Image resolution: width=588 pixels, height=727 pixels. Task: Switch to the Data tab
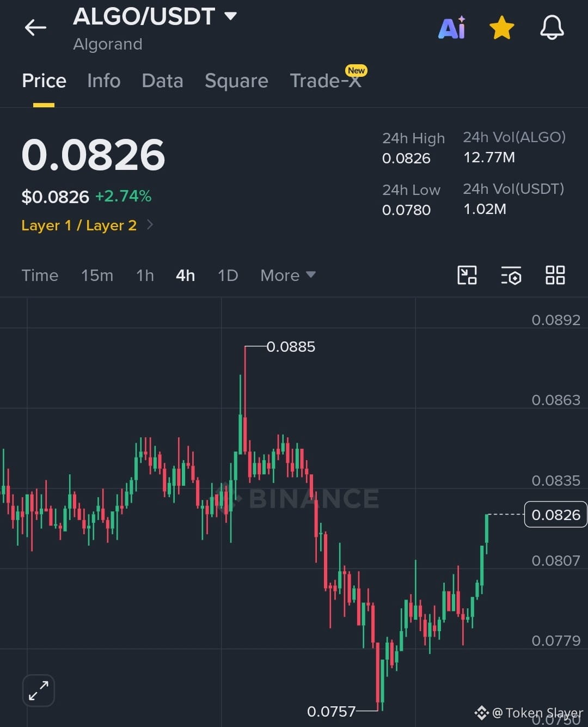(x=162, y=81)
